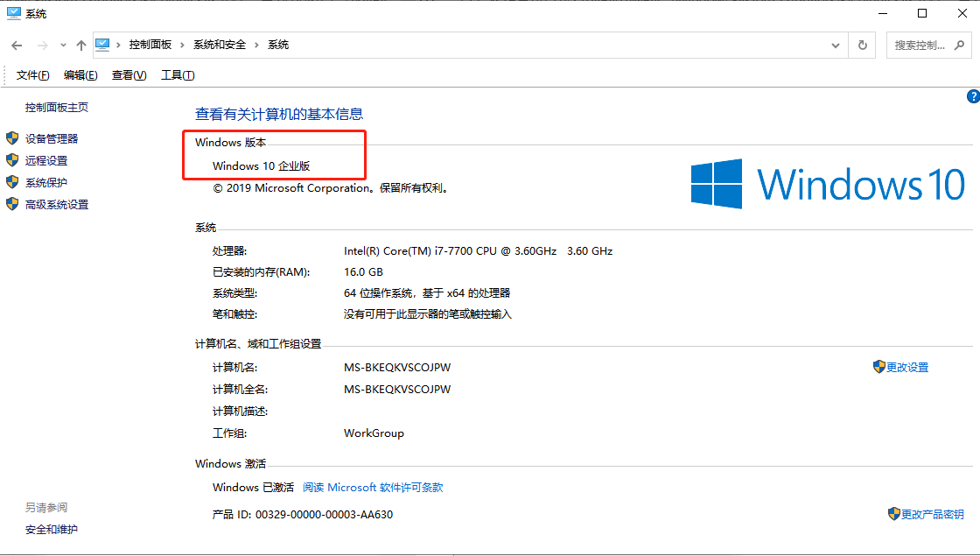Click the refresh icon in the address bar
This screenshot has height=556, width=980.
coord(864,45)
